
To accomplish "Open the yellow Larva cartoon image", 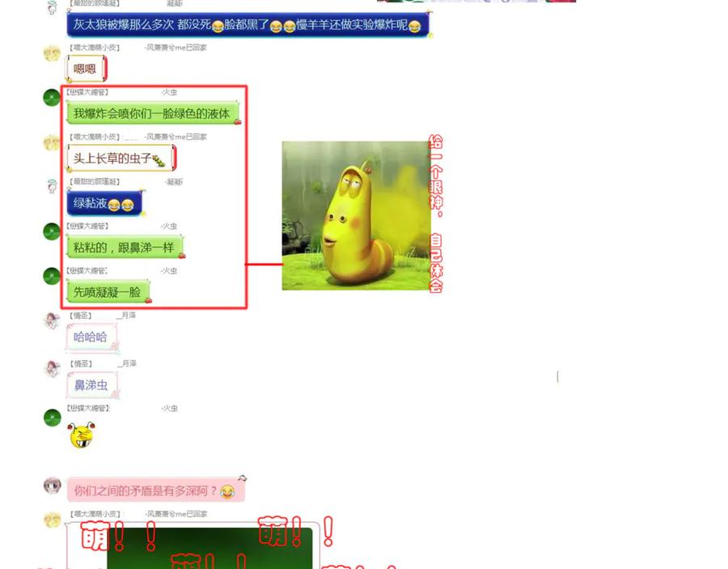I will (356, 215).
